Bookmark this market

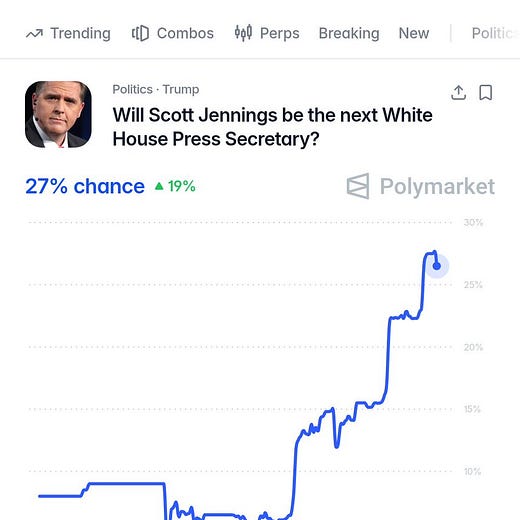pos(485,92)
